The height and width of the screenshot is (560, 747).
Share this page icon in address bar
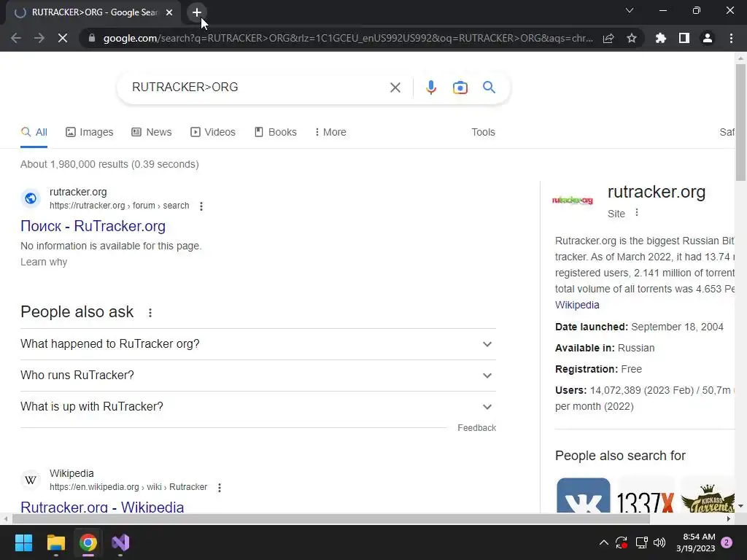coord(608,38)
